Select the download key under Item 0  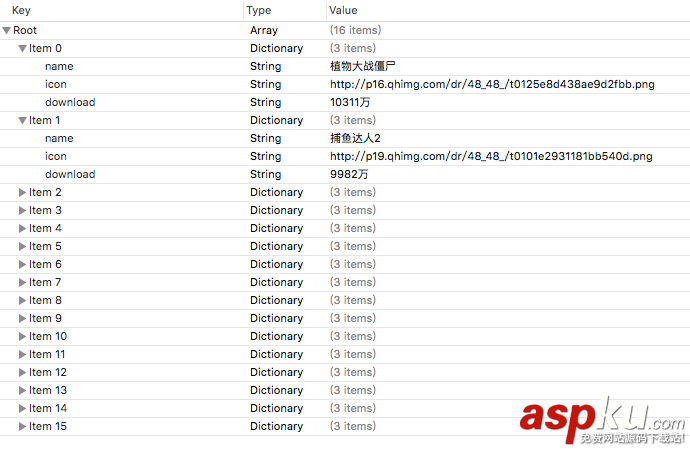point(70,102)
